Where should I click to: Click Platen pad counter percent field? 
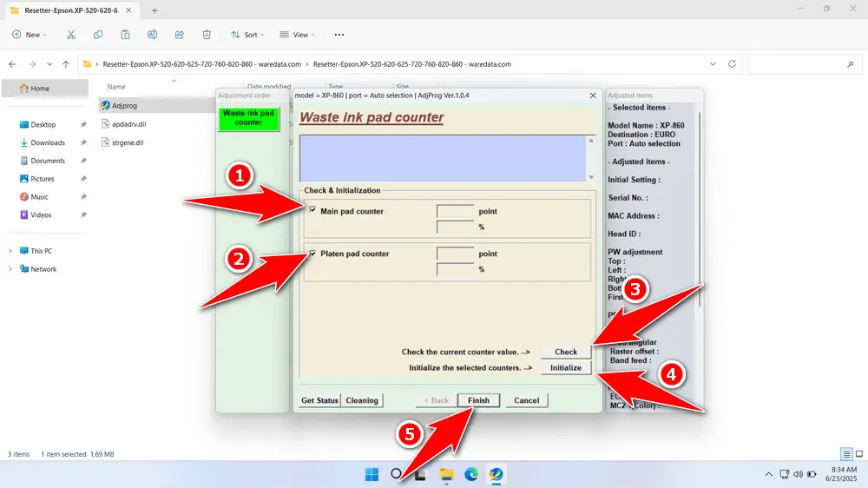(x=455, y=269)
